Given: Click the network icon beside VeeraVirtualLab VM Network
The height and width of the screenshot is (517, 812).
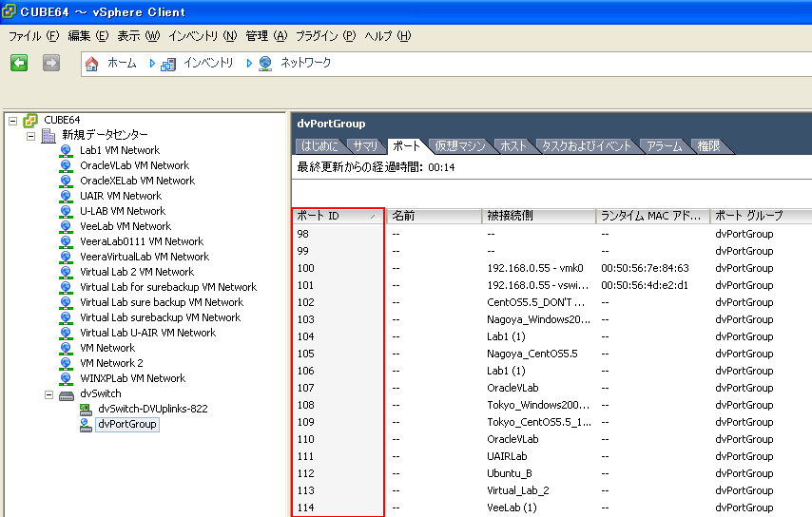Looking at the screenshot, I should tap(66, 257).
